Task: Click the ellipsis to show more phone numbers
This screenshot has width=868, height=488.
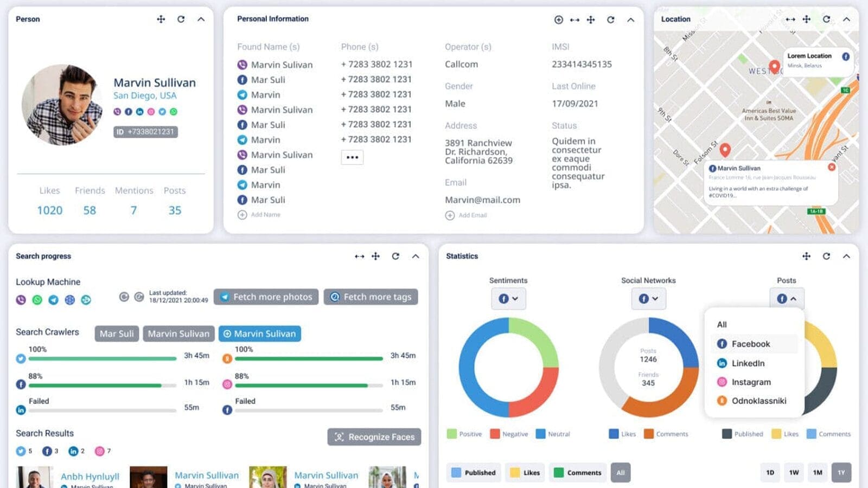Action: pos(352,157)
